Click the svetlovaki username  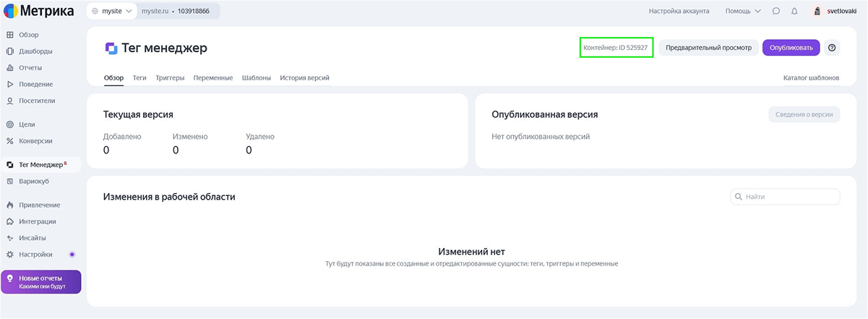843,11
